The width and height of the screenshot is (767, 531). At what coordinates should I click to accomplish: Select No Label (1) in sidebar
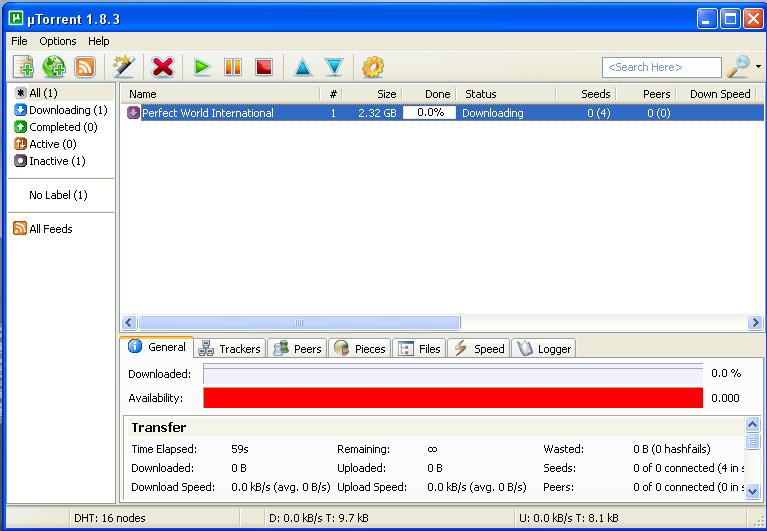(x=58, y=195)
